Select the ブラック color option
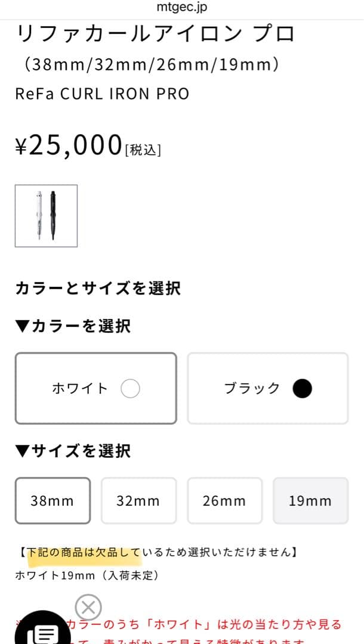Image resolution: width=364 pixels, height=644 pixels. tap(268, 388)
